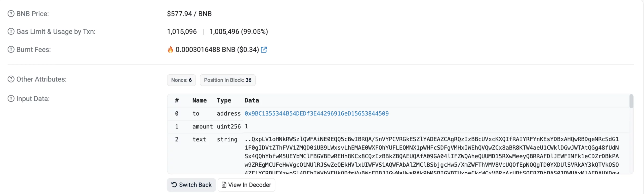The width and height of the screenshot is (644, 194).
Task: Click the View In Decoder button
Action: coord(246,185)
